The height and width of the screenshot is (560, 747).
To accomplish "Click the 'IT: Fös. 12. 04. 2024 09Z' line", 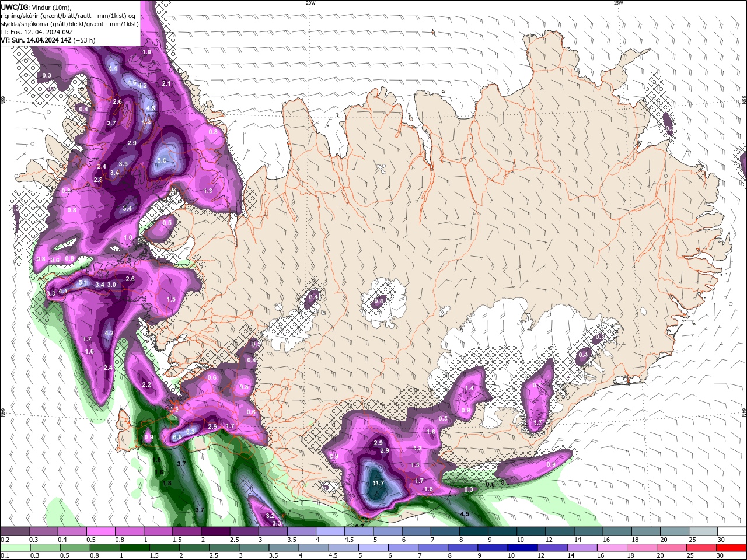I will (37, 32).
